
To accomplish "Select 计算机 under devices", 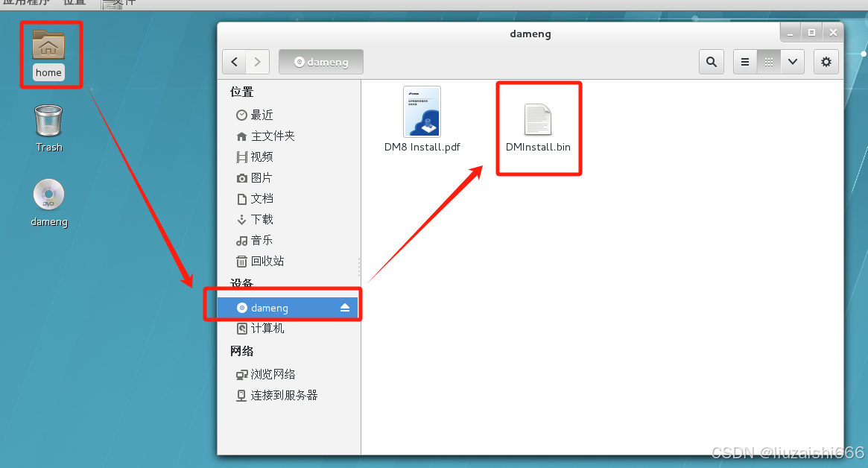I will (260, 329).
